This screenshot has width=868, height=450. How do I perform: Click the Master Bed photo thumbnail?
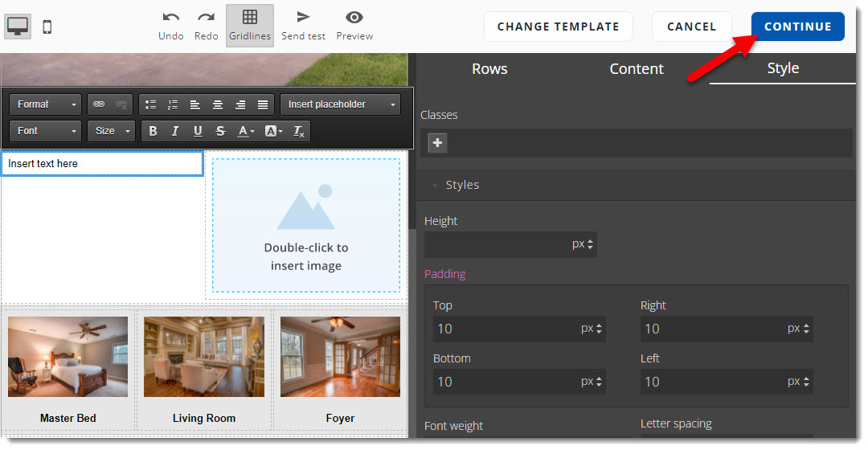68,356
